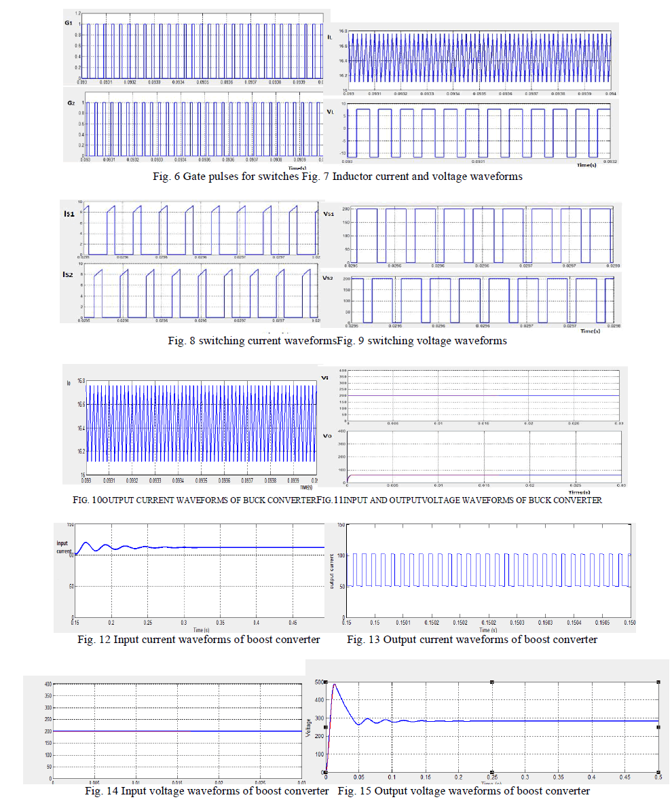The image size is (672, 806).
Task: Click the overshoot peak of output voltage curve
Action: (x=335, y=684)
